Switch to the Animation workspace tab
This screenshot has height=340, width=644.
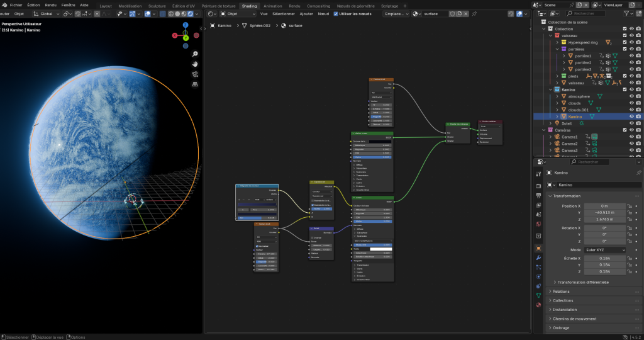point(273,6)
